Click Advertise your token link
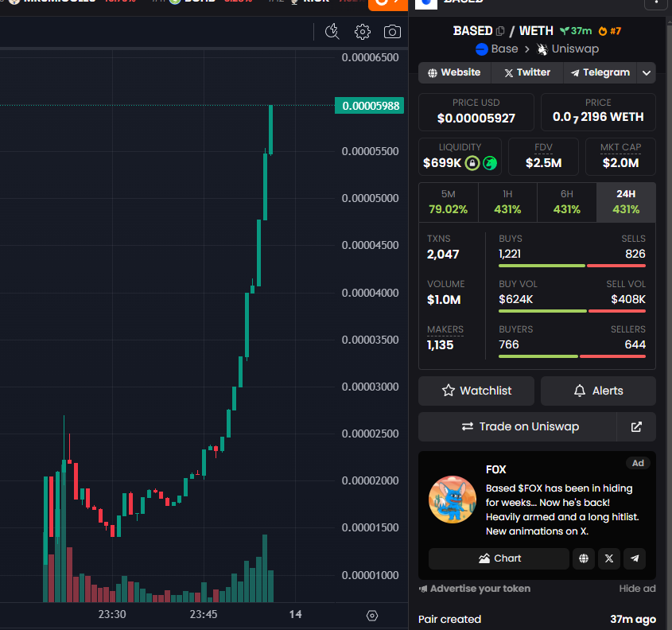The image size is (672, 630). [x=475, y=589]
